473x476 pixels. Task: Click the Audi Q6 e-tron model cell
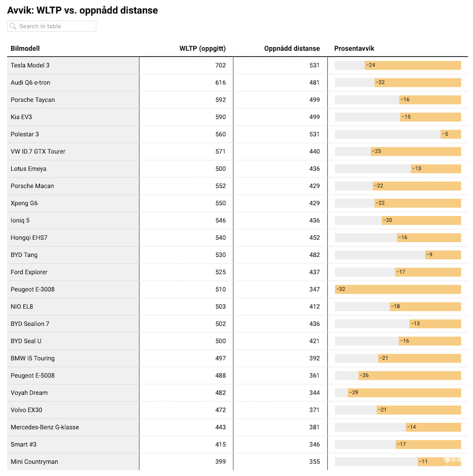tap(30, 82)
